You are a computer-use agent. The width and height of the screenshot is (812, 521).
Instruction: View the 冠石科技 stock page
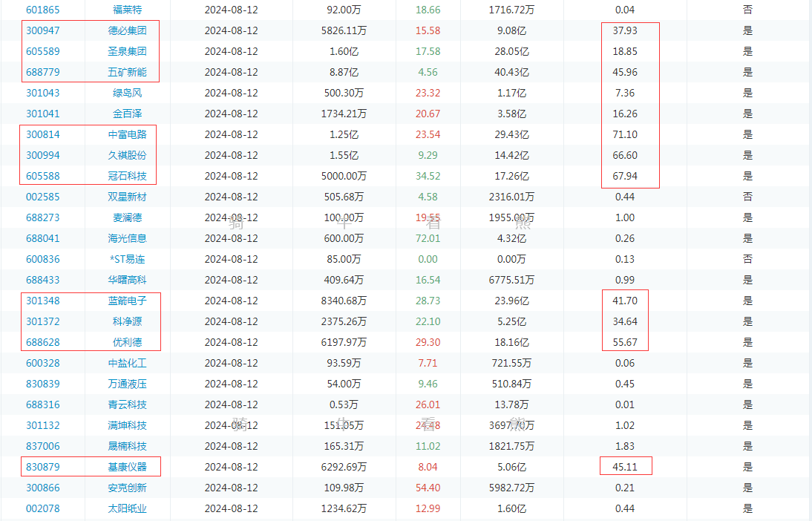click(x=128, y=176)
